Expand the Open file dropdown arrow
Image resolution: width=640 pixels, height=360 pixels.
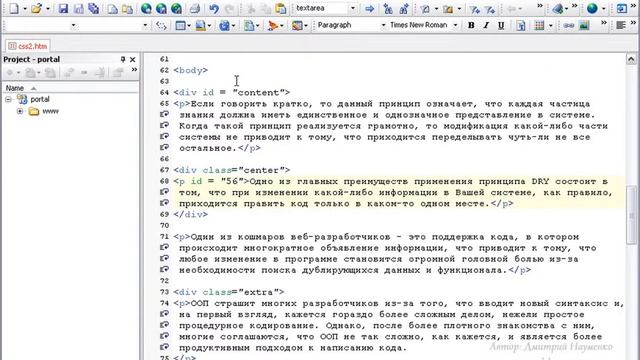pyautogui.click(x=47, y=9)
